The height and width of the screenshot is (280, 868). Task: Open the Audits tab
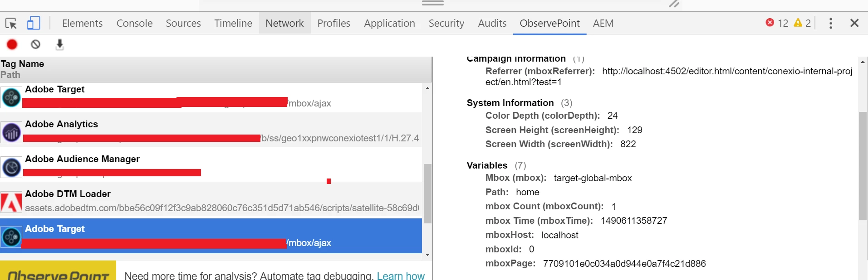[492, 23]
